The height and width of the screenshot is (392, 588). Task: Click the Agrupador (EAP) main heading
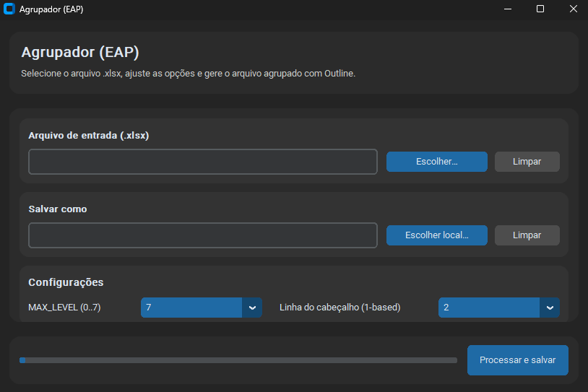[80, 52]
